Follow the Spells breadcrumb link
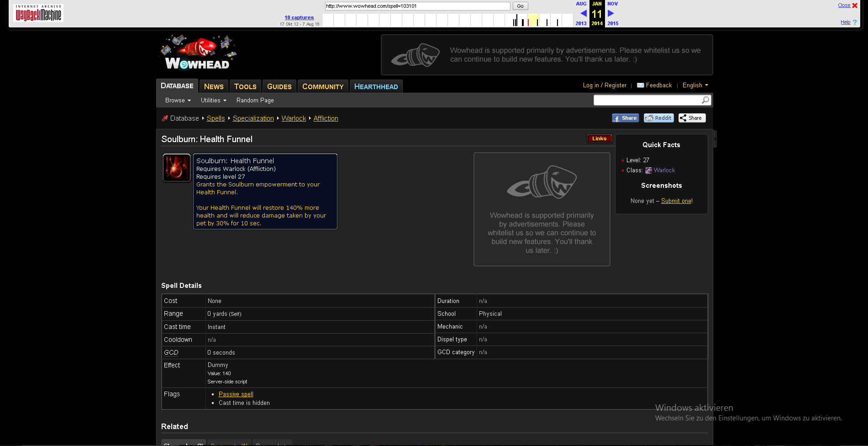 (x=216, y=118)
